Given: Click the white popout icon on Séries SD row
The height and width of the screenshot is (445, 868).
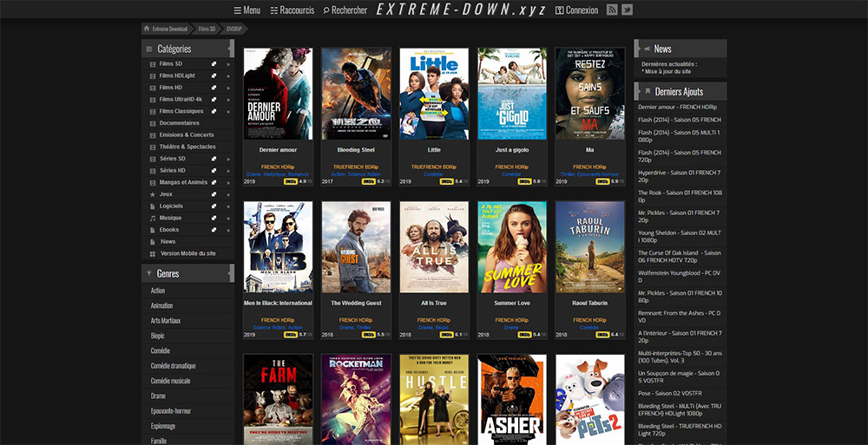Looking at the screenshot, I should coord(214,159).
